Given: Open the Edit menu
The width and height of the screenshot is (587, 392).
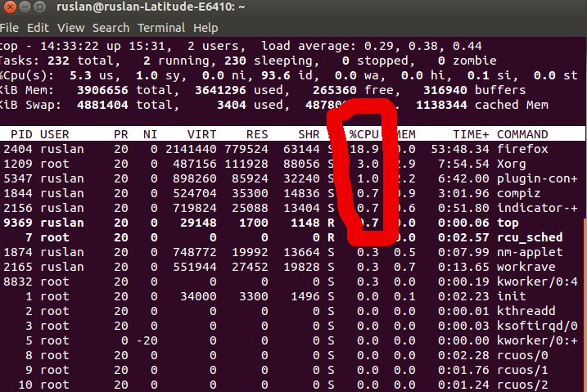Looking at the screenshot, I should tap(38, 28).
